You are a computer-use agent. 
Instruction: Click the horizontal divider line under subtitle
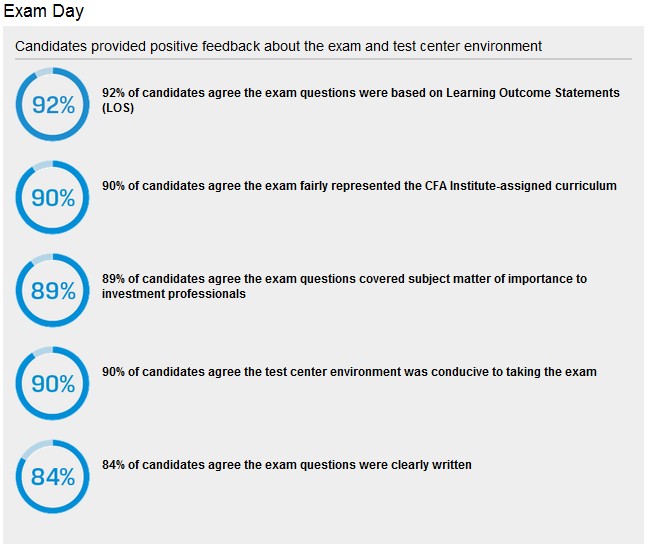coord(323,59)
